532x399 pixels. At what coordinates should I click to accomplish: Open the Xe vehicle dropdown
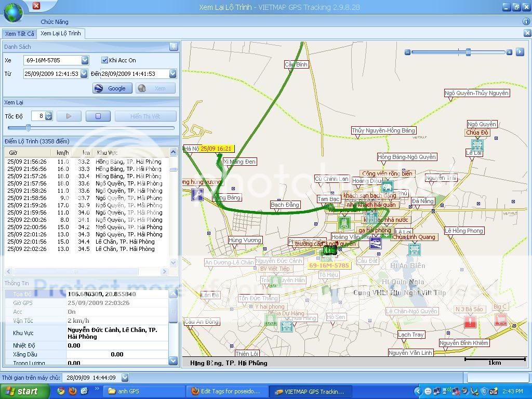pos(85,60)
